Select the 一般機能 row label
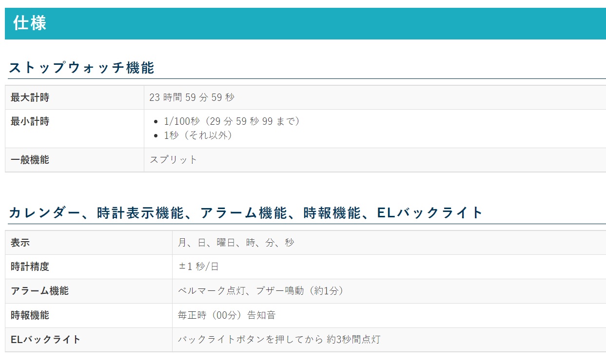606x364 pixels. 30,160
